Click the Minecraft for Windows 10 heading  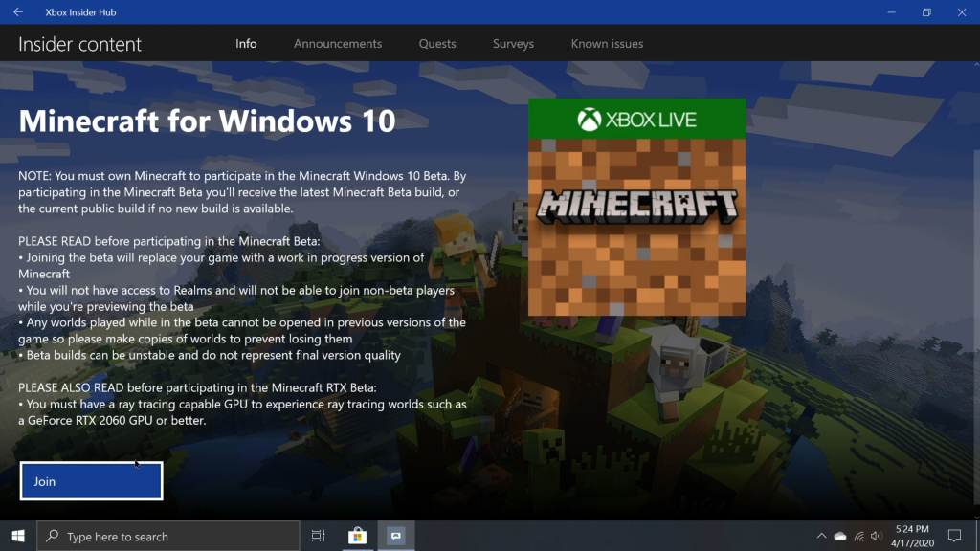pos(207,121)
